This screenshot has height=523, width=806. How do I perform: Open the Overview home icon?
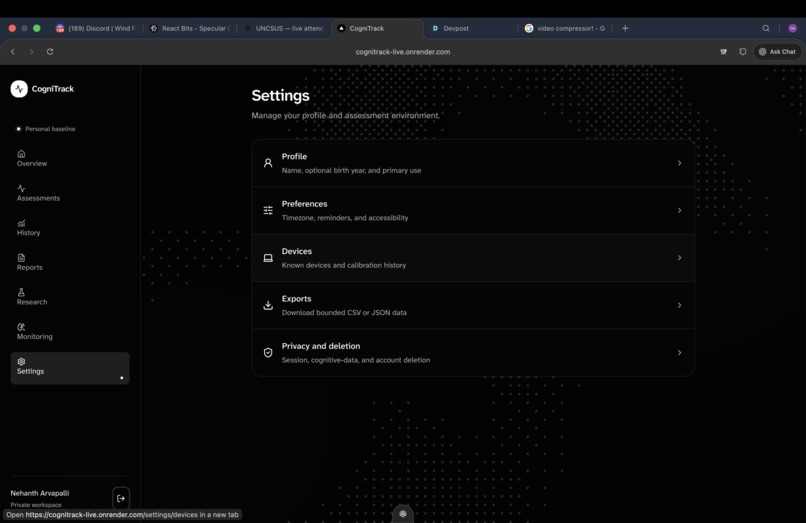pyautogui.click(x=21, y=154)
